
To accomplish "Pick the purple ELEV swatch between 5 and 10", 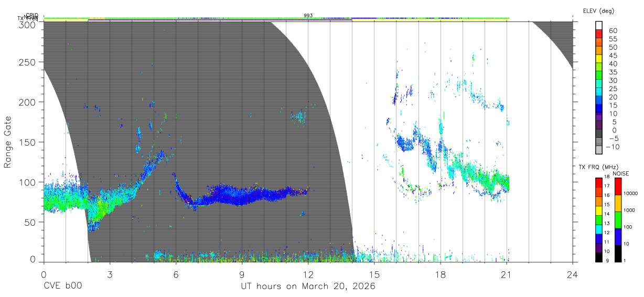I will tap(599, 117).
